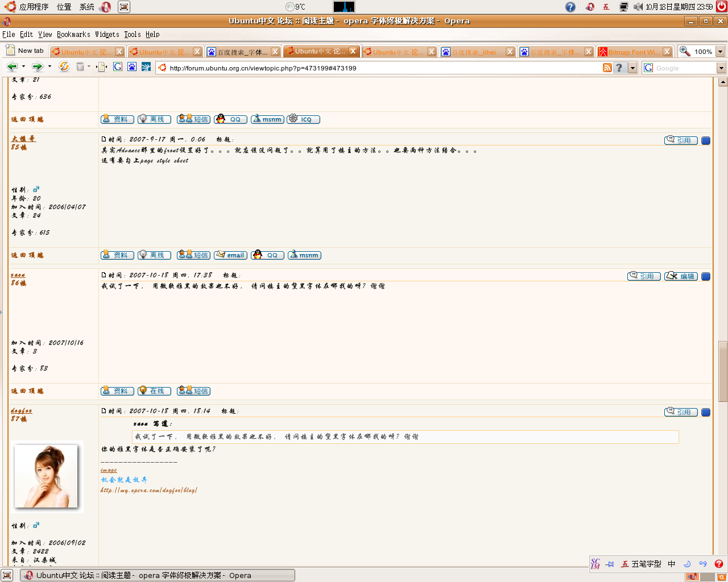Open the zoom level 100% dropdown

(x=720, y=51)
